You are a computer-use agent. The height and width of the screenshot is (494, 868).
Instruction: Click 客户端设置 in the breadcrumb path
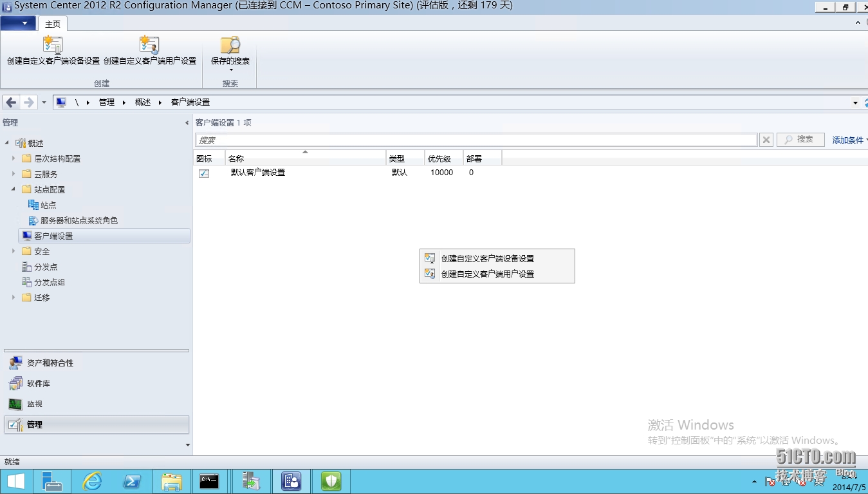click(190, 102)
